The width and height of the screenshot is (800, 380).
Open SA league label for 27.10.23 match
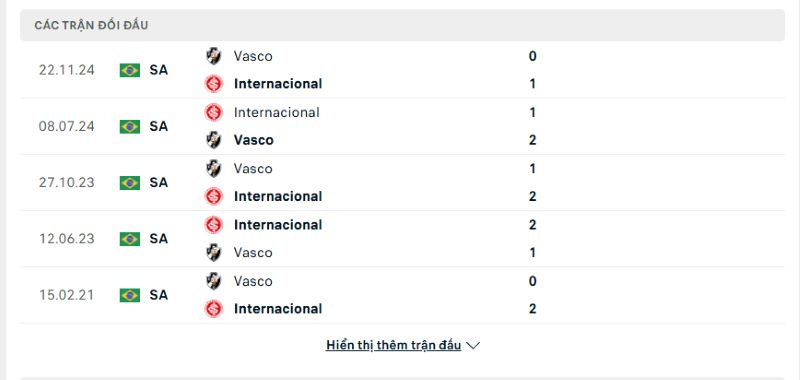pos(159,183)
